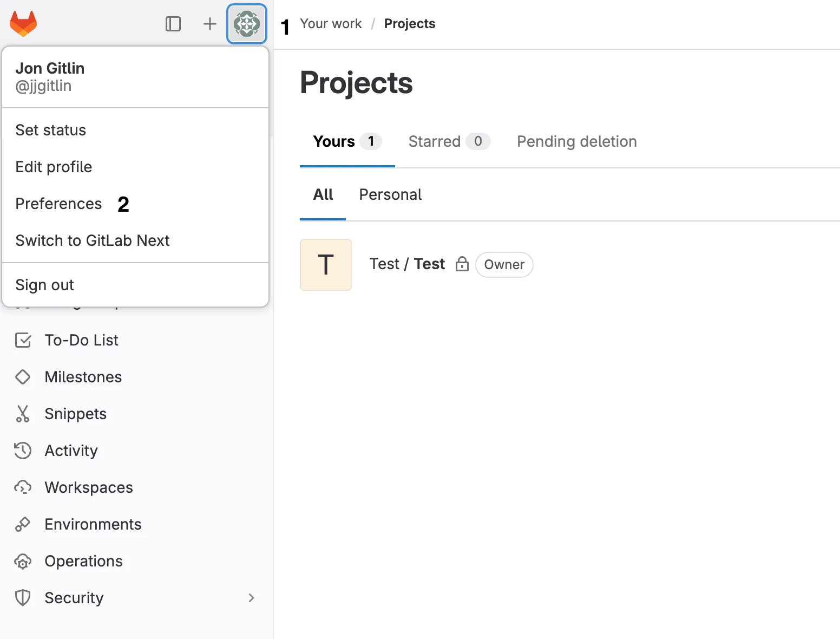
Task: Go to Milestones in sidebar
Action: coord(136,377)
